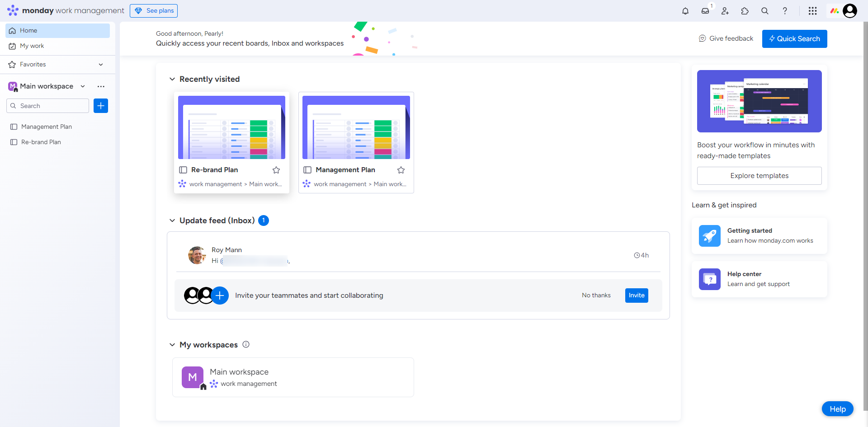Click the Quick Search button
This screenshot has height=427, width=868.
coord(795,39)
